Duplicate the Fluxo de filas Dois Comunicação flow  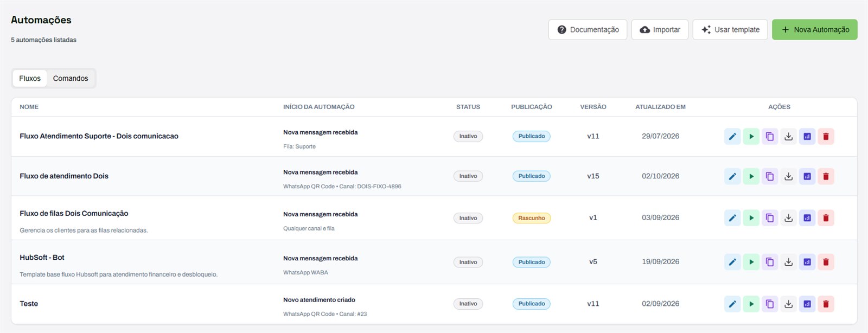(770, 218)
